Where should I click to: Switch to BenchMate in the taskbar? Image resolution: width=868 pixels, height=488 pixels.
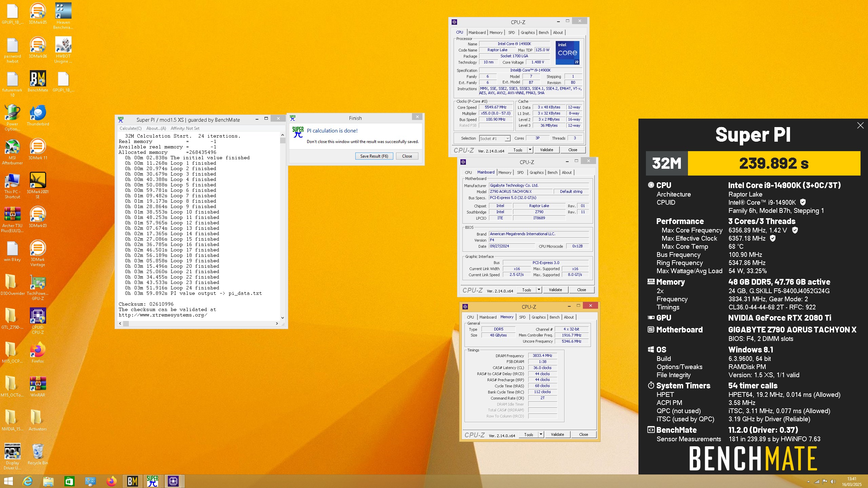point(133,481)
